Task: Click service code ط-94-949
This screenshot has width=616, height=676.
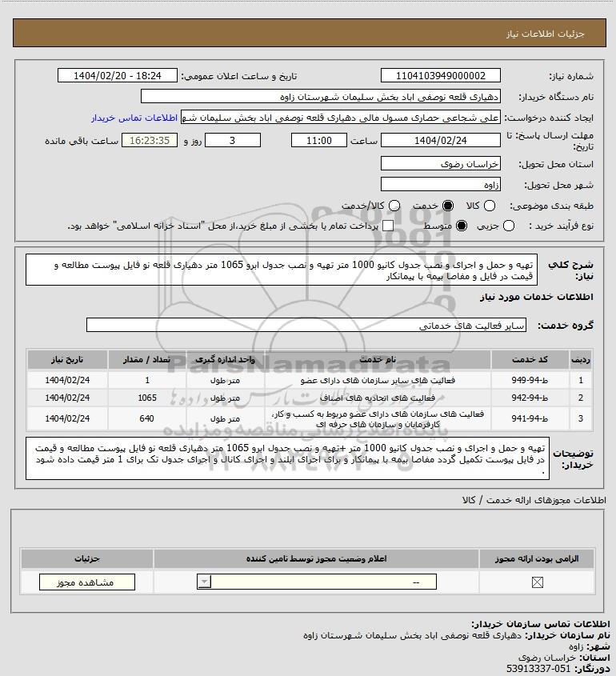Action: [x=530, y=380]
